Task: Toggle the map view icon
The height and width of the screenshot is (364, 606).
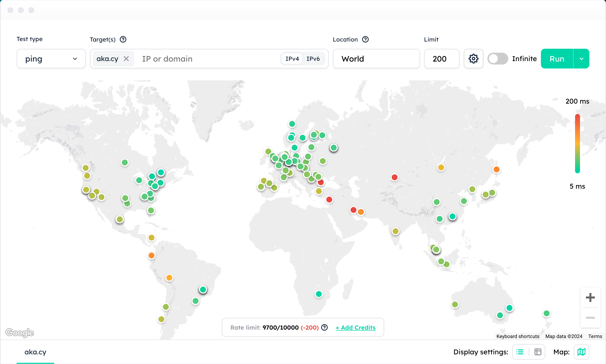Action: (581, 352)
